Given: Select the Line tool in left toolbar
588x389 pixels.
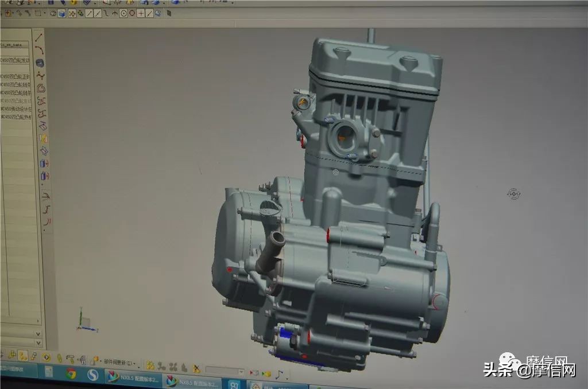Looking at the screenshot, I should (x=39, y=38).
